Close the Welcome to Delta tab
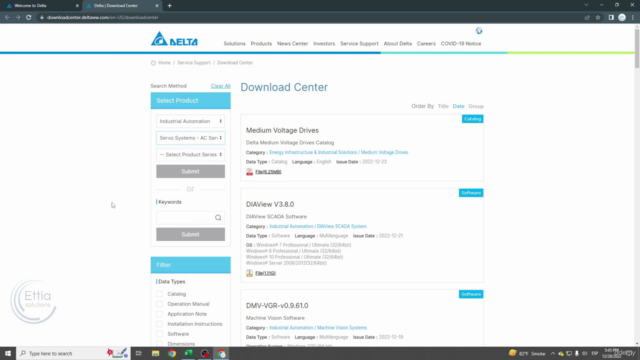 pyautogui.click(x=77, y=6)
